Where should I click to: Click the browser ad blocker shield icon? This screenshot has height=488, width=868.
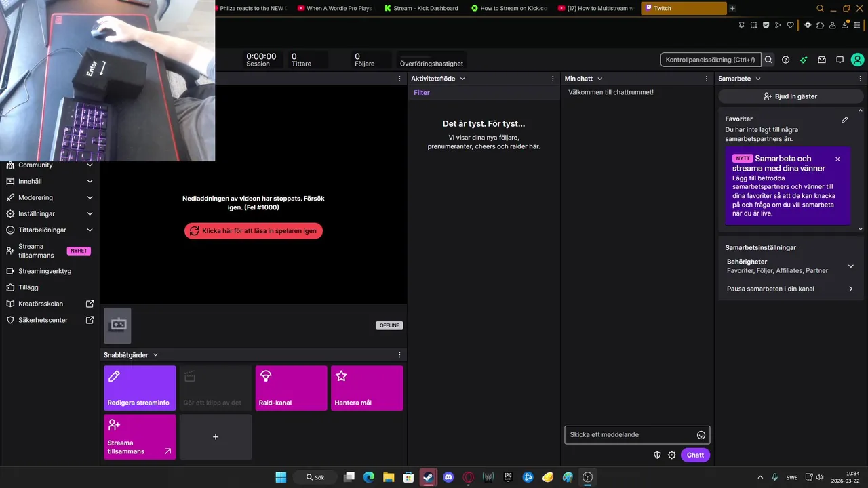tap(766, 25)
